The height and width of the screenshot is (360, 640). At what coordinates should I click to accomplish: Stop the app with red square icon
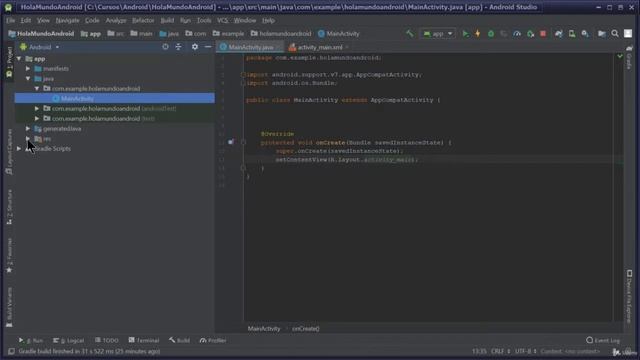pyautogui.click(x=543, y=34)
